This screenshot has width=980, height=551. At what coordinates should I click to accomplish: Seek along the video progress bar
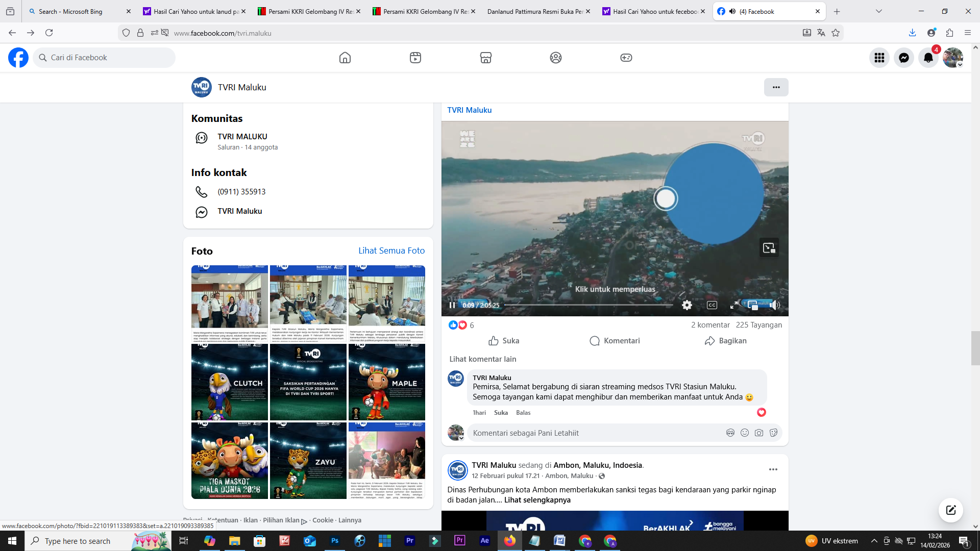(589, 305)
